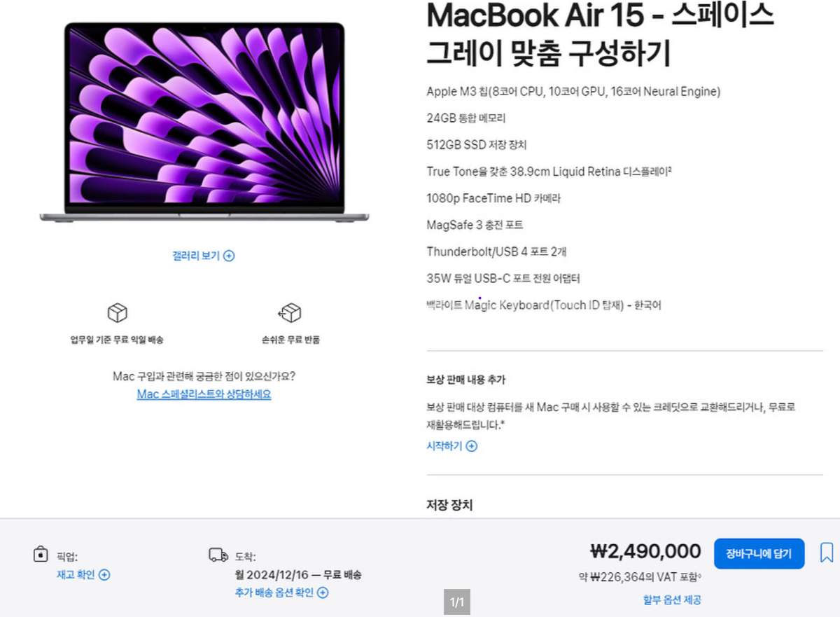
Task: Check stock with 재고 확인 link
Action: coord(76,575)
